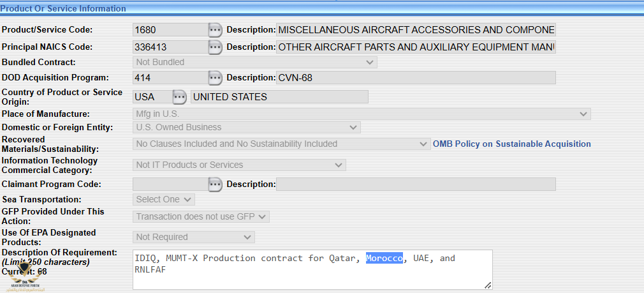Open DOD Acquisition Program lookup ellipsis button
Image resolution: width=644 pixels, height=293 pixels.
click(x=216, y=78)
